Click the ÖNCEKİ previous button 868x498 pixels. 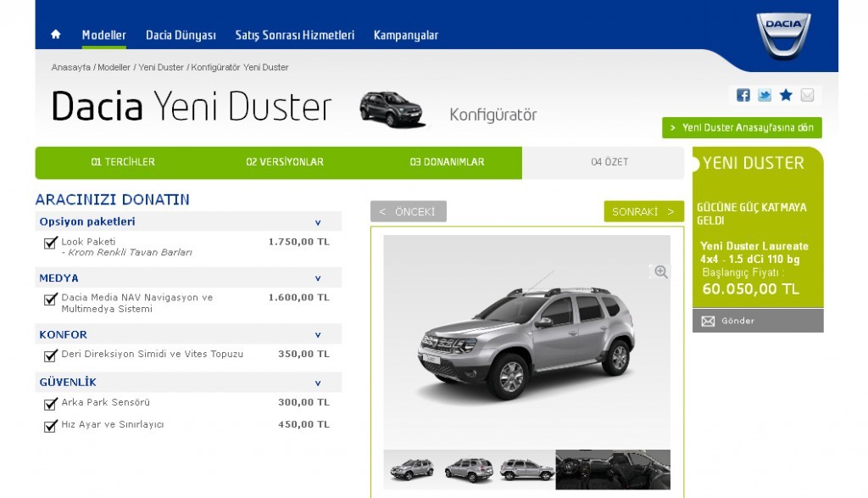[408, 211]
